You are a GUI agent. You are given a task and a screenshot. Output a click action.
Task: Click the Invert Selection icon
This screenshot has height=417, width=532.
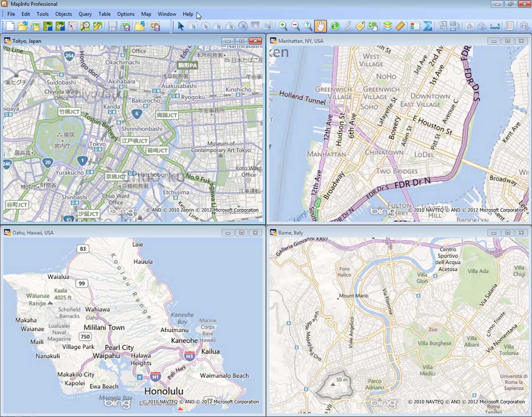(x=255, y=26)
